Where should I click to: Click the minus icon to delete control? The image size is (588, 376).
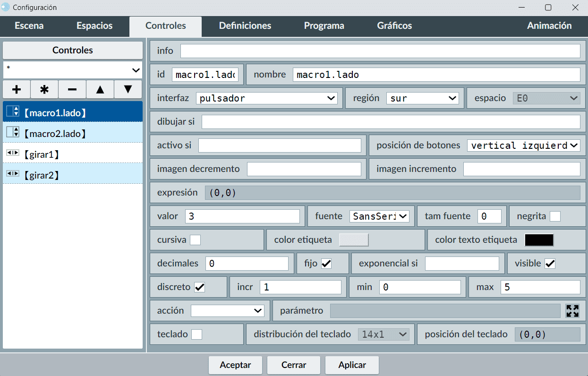[x=72, y=89]
